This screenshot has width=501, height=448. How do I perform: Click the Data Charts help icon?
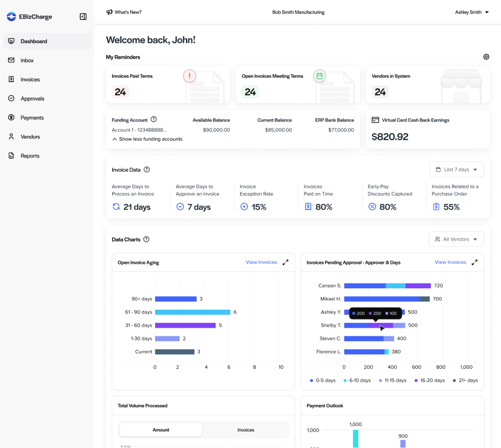pyautogui.click(x=146, y=239)
